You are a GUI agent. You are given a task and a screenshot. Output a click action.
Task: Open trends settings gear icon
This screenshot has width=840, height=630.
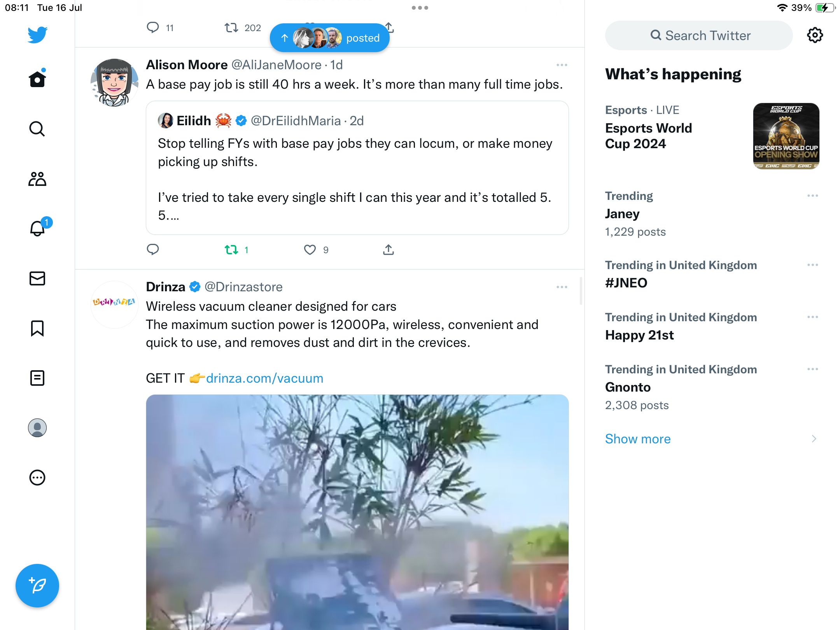(815, 35)
